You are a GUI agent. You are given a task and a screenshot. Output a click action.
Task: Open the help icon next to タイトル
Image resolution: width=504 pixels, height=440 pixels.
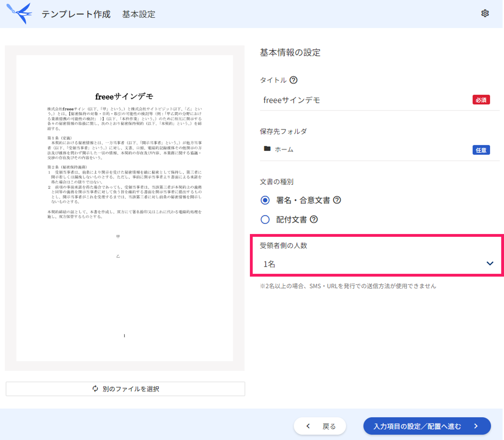coord(293,80)
